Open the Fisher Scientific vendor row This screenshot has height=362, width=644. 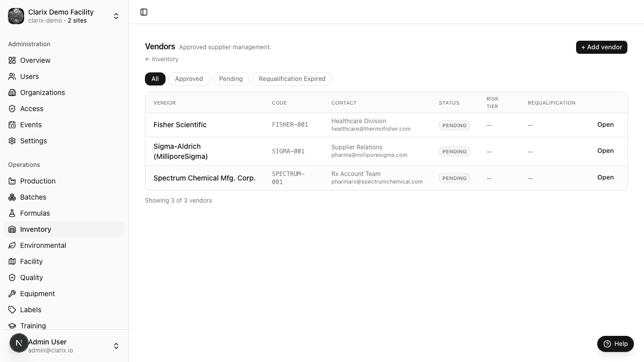[605, 125]
